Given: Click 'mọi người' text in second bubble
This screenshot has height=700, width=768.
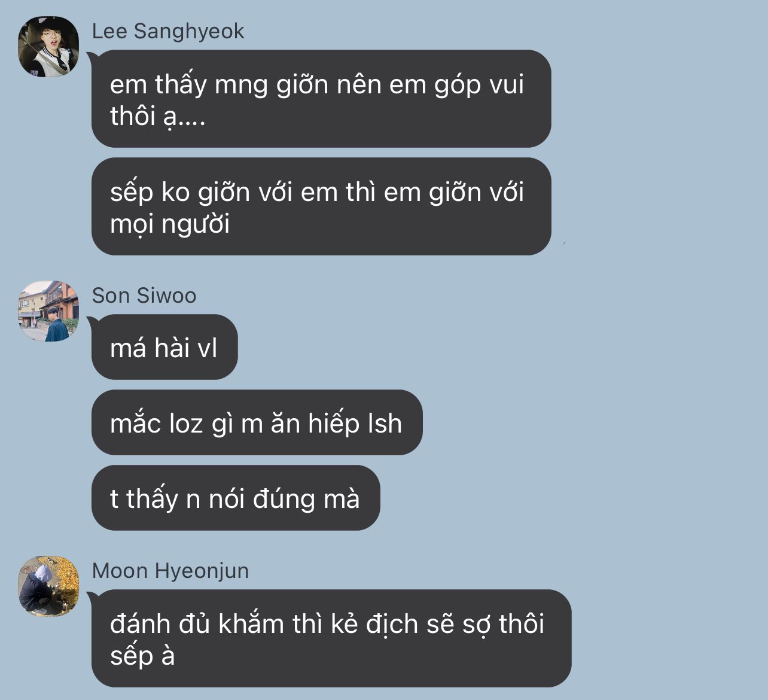Looking at the screenshot, I should [170, 225].
